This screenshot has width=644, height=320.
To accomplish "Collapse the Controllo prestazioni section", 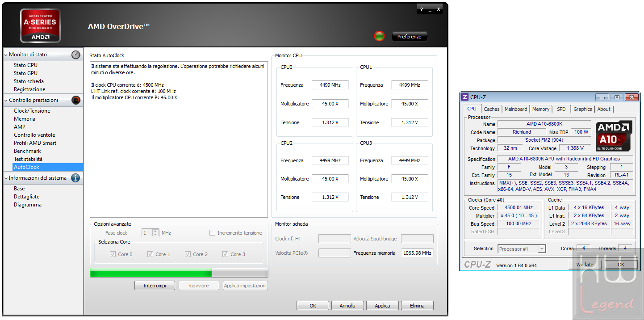I will click(x=6, y=100).
